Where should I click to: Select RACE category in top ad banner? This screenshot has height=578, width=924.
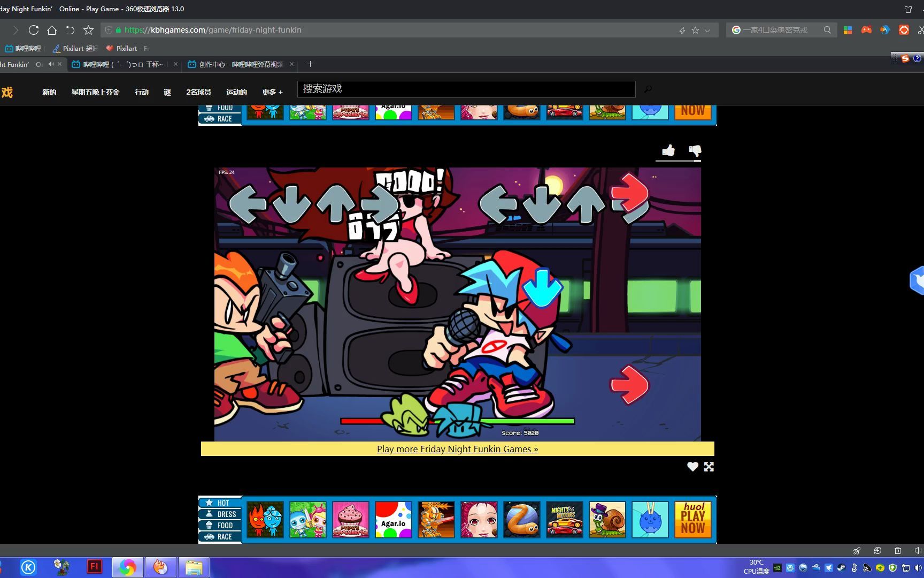pos(220,119)
